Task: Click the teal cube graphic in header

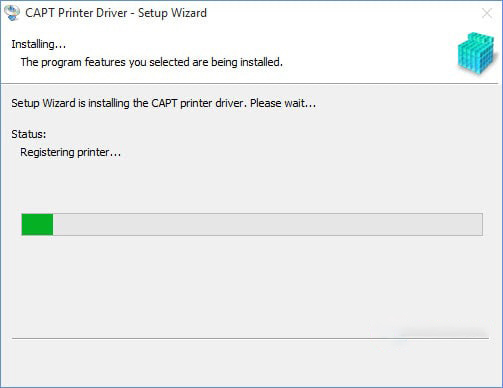Action: point(475,53)
